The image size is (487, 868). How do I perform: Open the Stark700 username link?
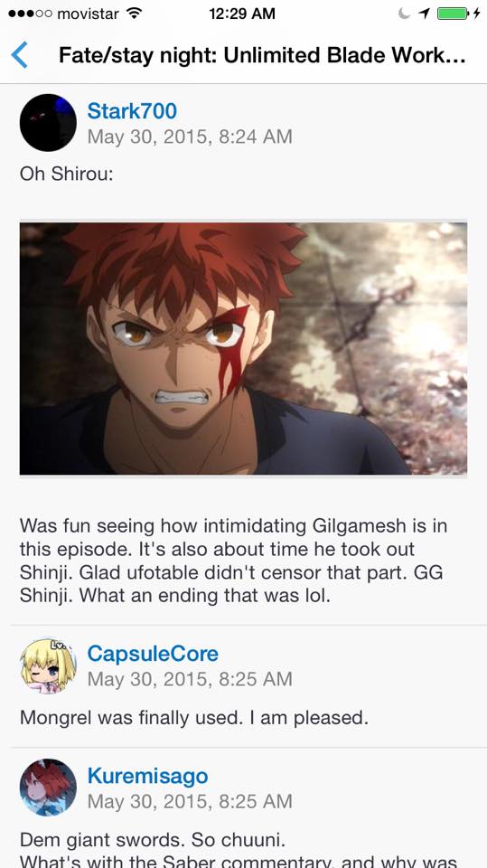tap(132, 111)
